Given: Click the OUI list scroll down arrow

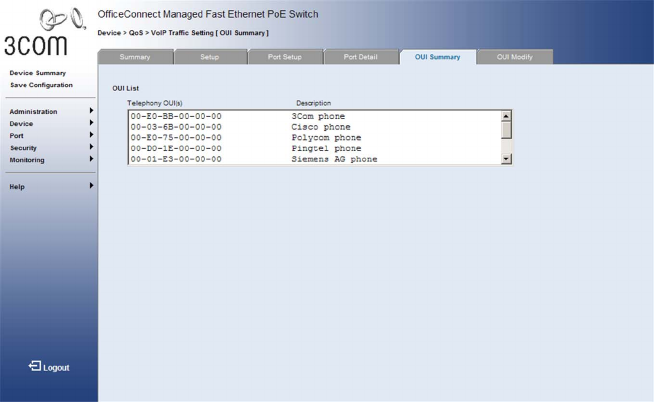Looking at the screenshot, I should pyautogui.click(x=506, y=158).
